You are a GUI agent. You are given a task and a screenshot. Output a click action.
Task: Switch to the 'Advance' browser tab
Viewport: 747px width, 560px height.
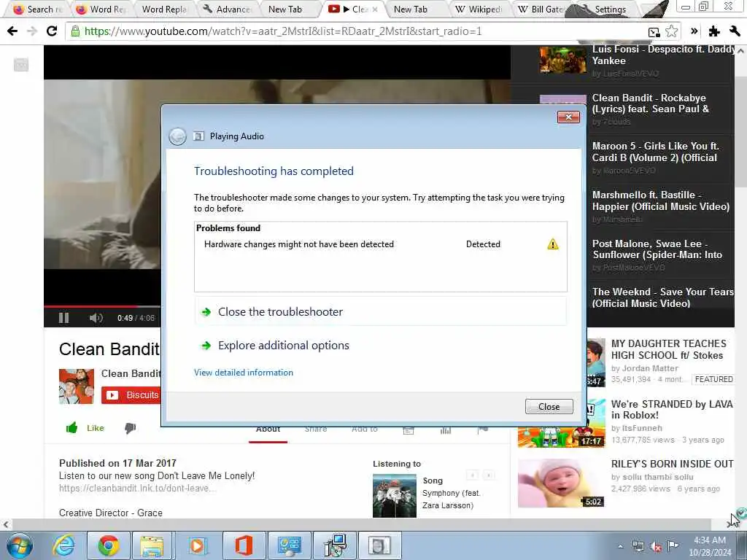228,9
